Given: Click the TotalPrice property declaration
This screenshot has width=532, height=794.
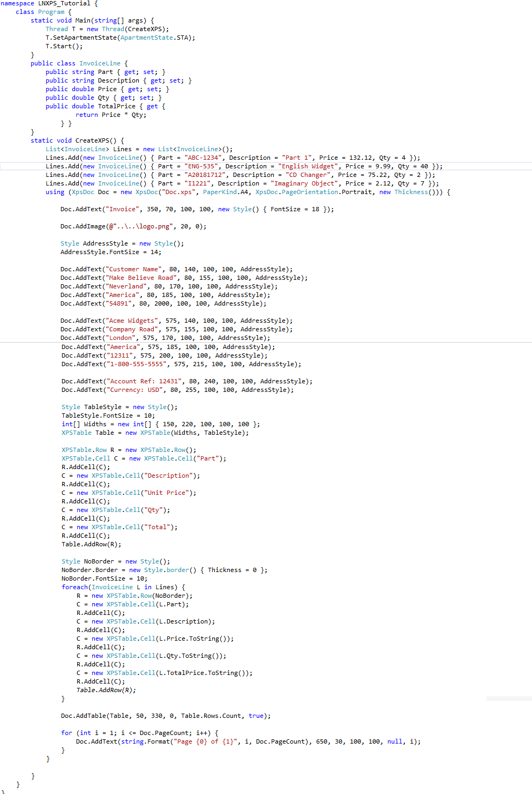Looking at the screenshot, I should 116,107.
